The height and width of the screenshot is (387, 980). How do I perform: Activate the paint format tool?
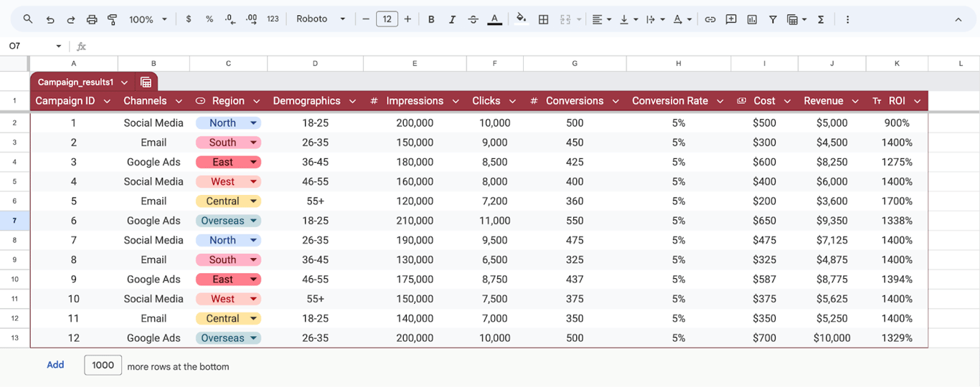point(113,19)
